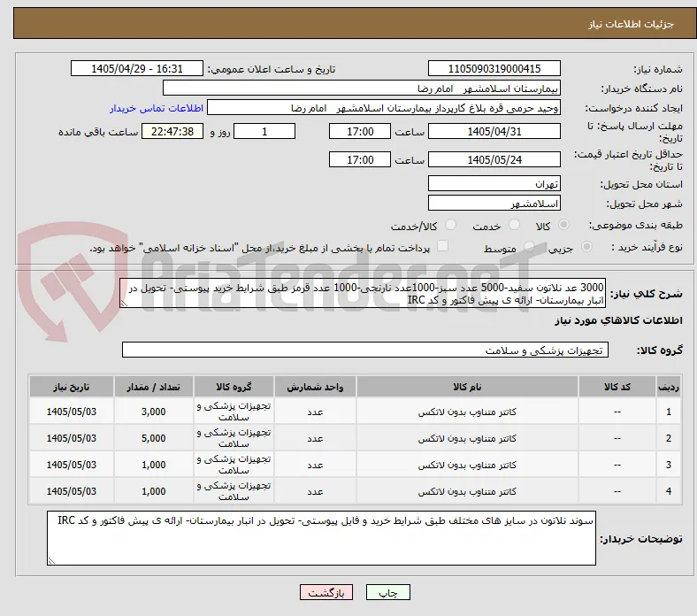
Task: Click the price validity date 1405/05/24
Action: point(494,159)
